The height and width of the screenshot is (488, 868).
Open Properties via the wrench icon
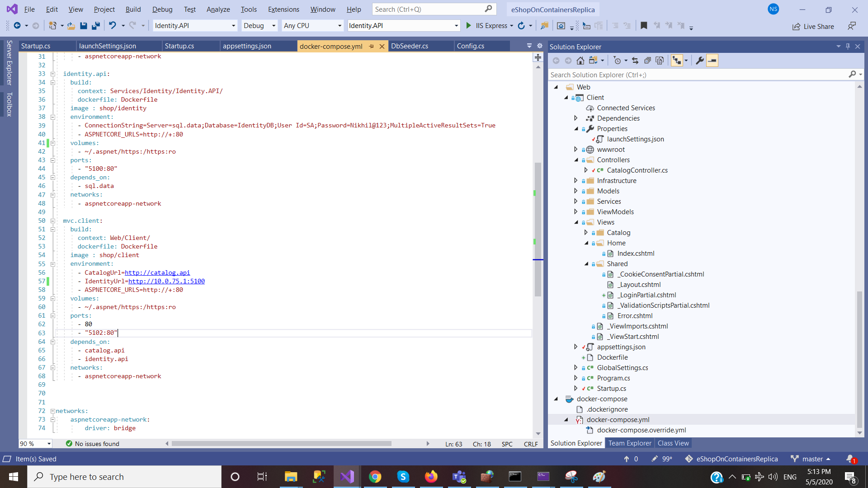(x=699, y=60)
